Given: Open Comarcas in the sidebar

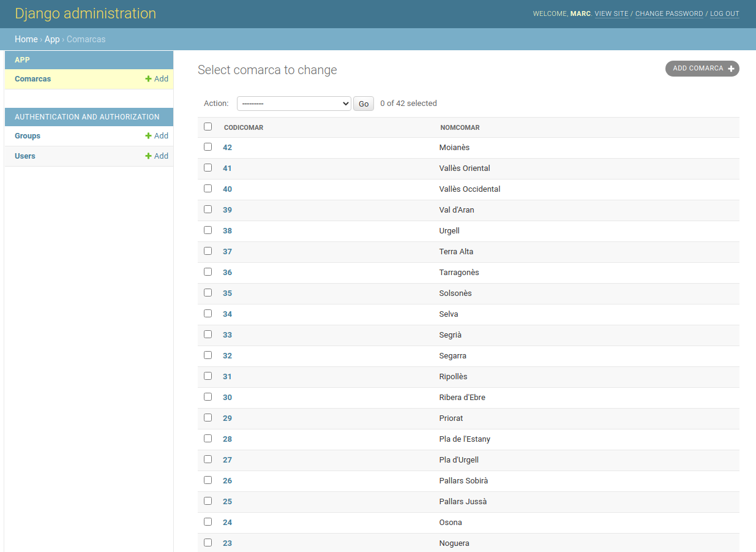Looking at the screenshot, I should click(33, 79).
